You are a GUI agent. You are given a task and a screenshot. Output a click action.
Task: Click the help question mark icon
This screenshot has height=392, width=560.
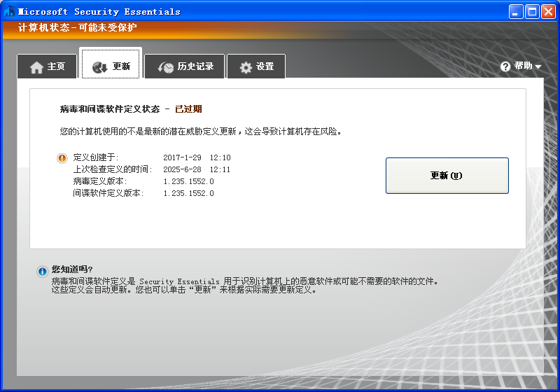pos(505,66)
